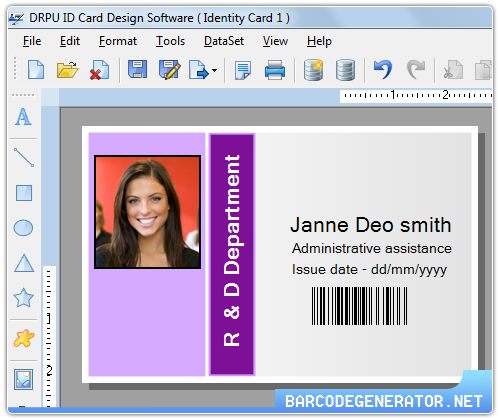Open the Format menu
The height and width of the screenshot is (420, 500).
click(x=118, y=41)
